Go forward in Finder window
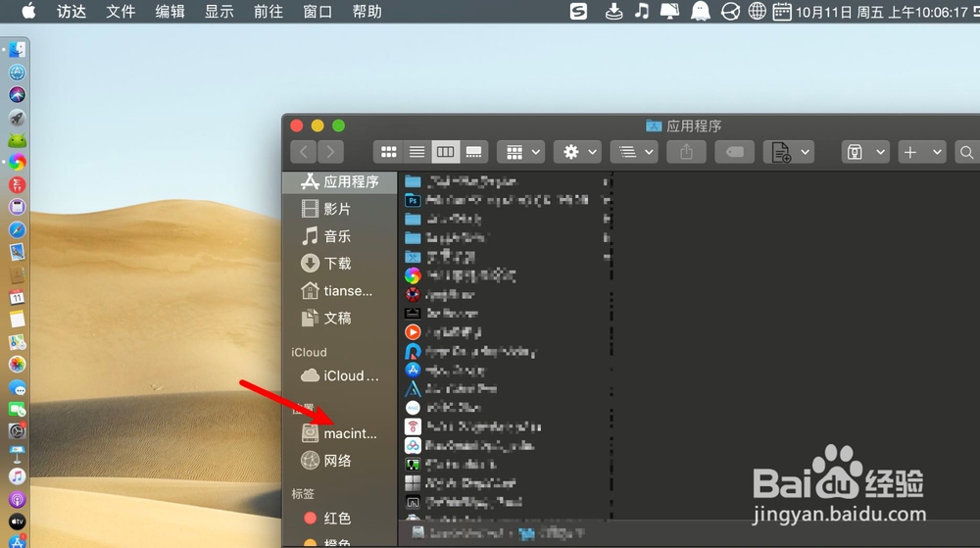Viewport: 980px width, 548px height. coord(330,152)
